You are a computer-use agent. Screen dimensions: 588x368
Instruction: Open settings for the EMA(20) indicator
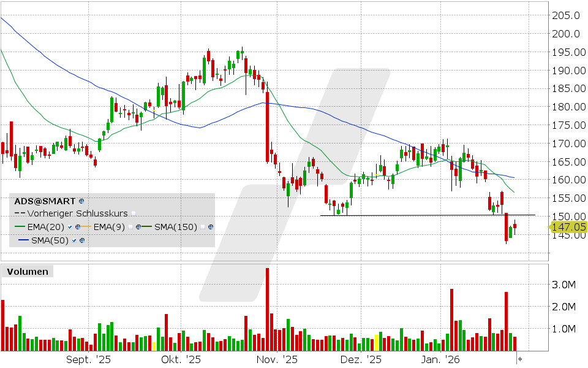[78, 227]
